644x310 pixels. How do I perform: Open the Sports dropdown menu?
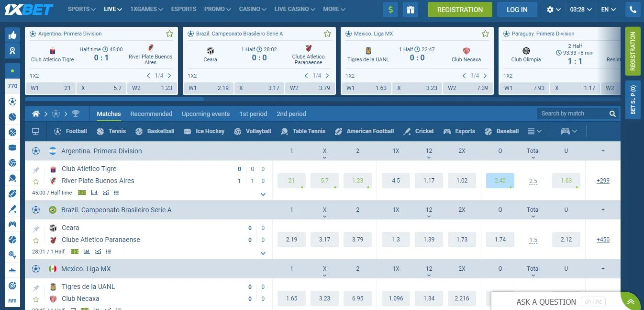tap(82, 9)
